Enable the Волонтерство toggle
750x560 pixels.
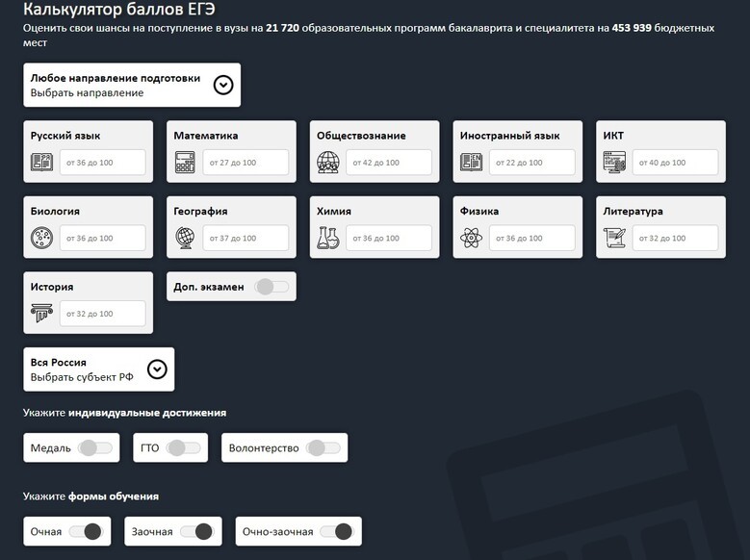point(323,448)
